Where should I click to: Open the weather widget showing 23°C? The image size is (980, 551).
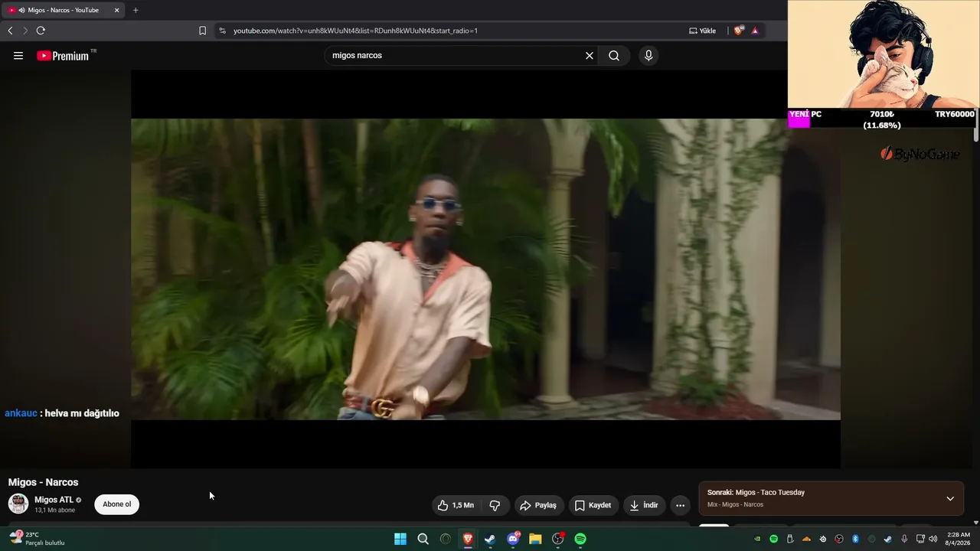[37, 539]
